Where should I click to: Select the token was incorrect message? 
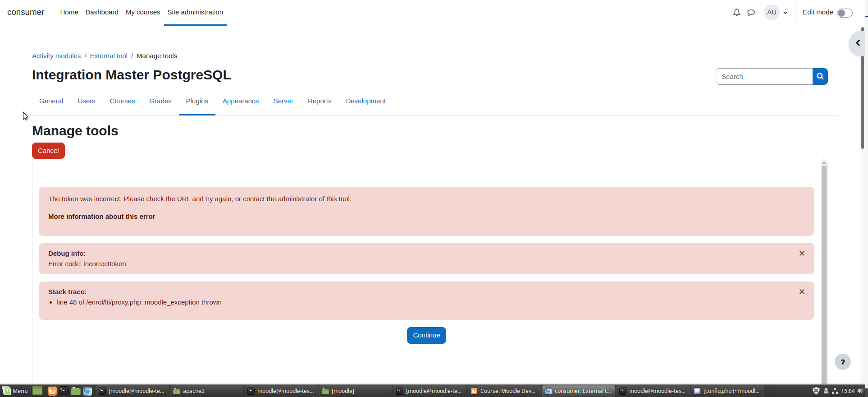pos(200,199)
